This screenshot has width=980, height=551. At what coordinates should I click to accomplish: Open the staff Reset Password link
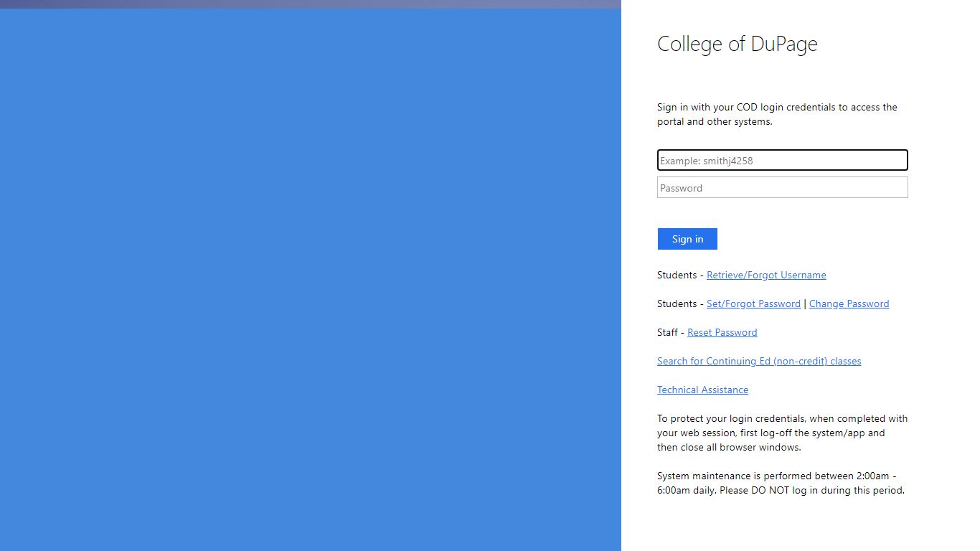coord(722,332)
